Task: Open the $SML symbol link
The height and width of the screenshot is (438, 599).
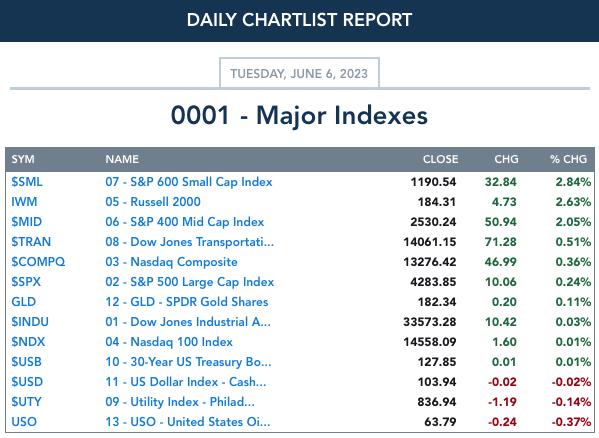Action: [27, 182]
